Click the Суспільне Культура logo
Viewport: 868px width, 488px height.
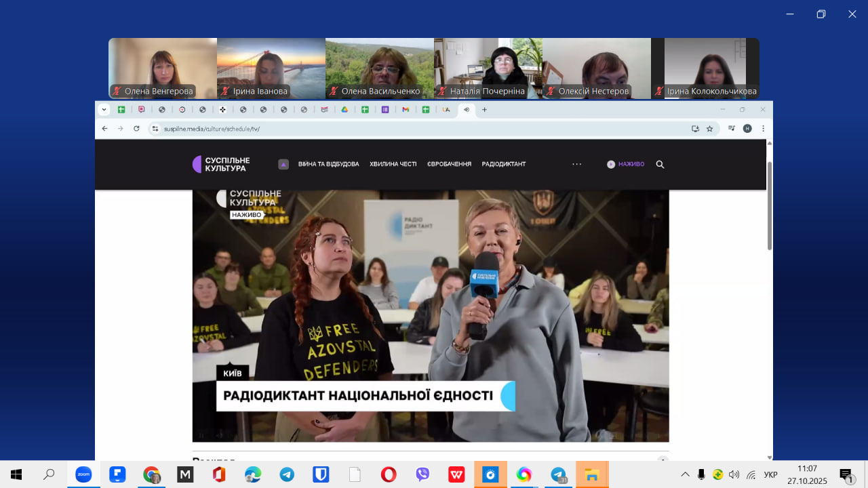(221, 164)
